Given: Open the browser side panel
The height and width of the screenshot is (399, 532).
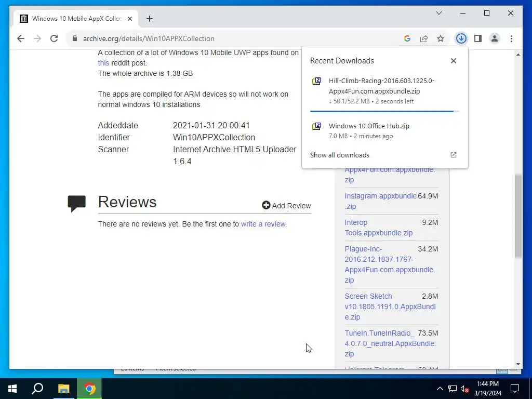Looking at the screenshot, I should 478,38.
